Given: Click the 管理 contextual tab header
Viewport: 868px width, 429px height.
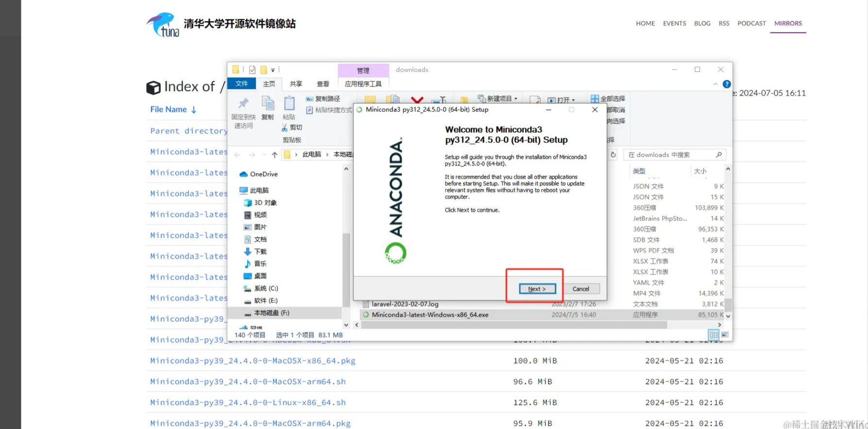Looking at the screenshot, I should 363,70.
